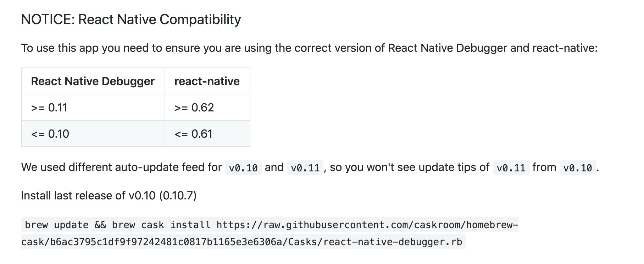Click "React Native Debugger" in the intro sentence
644x264 pixels.
tap(448, 48)
